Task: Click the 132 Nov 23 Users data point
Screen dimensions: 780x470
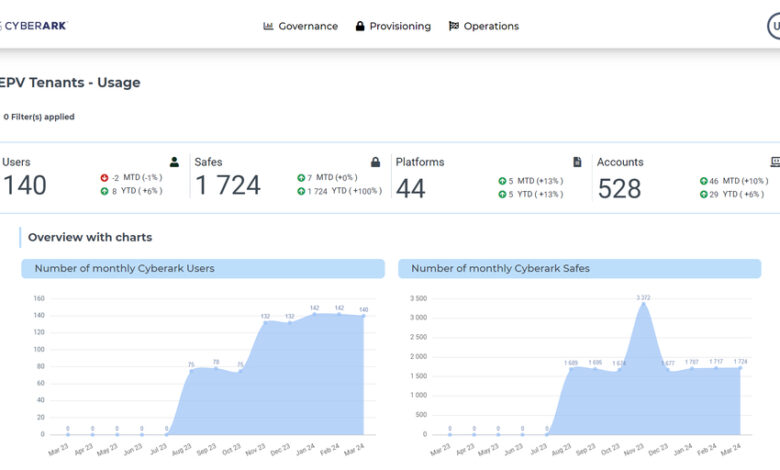Action: 265,322
